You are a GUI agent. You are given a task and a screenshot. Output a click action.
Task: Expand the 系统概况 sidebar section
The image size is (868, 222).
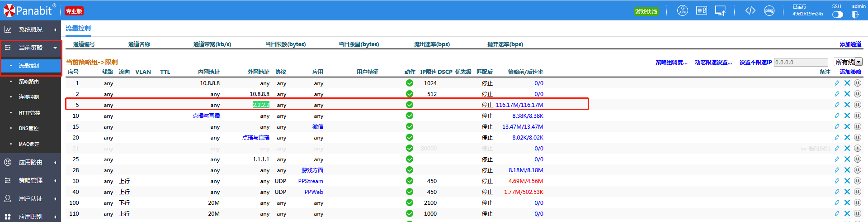30,29
